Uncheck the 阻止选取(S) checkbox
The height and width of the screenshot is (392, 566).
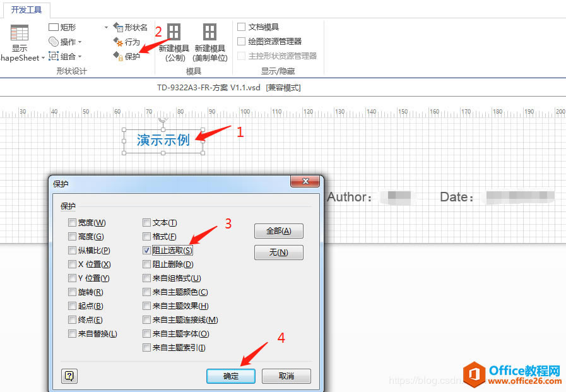146,250
